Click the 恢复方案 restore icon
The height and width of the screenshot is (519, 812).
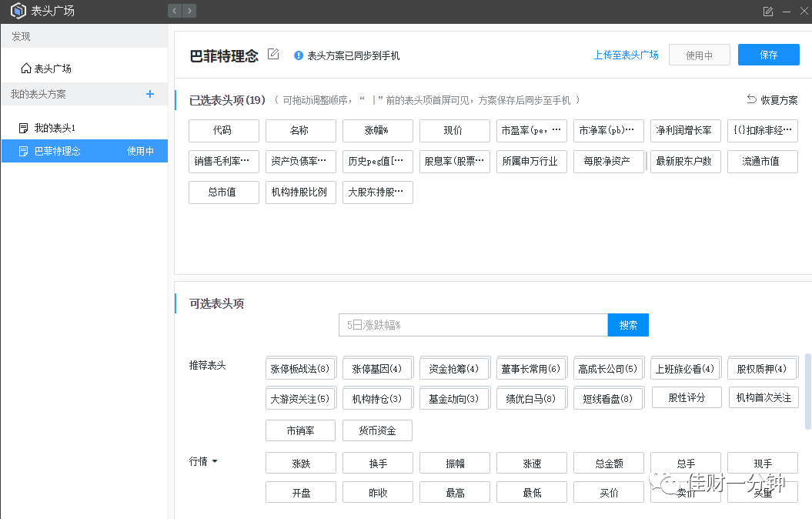[751, 99]
